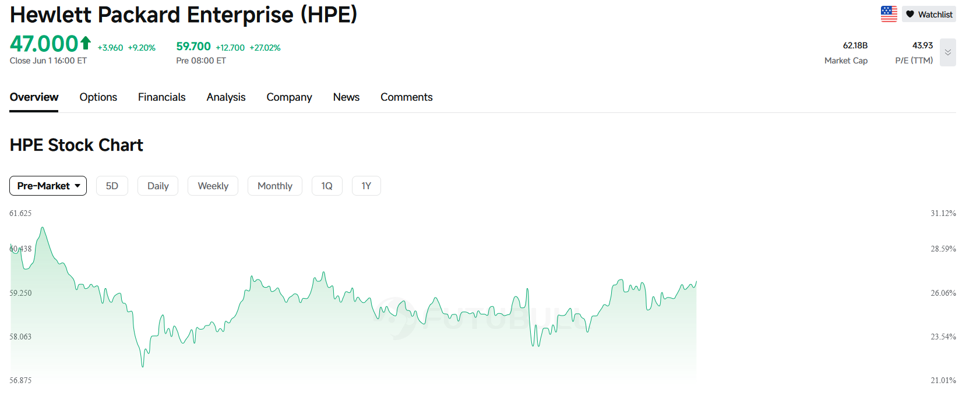Click the 28.59% percent axis label
This screenshot has width=980, height=393.
click(x=943, y=249)
